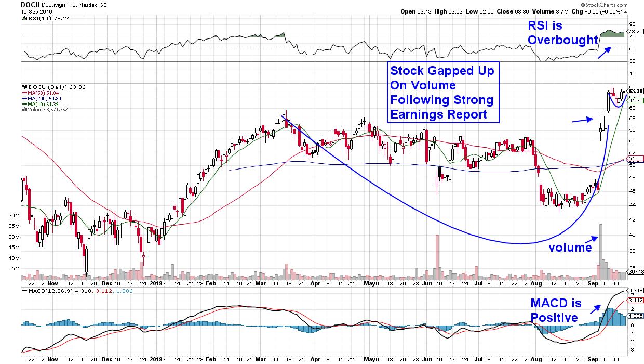Click the MA(50) 51.04 legend entry
Image resolution: width=644 pixels, height=364 pixels.
[43, 93]
